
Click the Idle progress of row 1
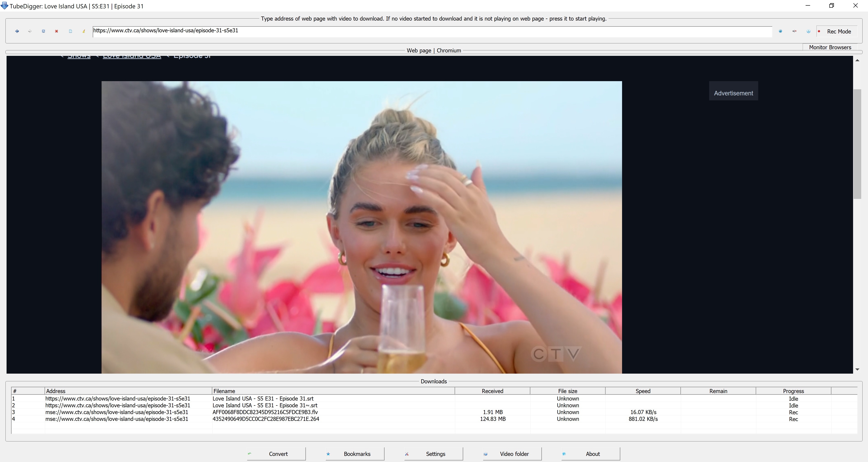point(794,398)
